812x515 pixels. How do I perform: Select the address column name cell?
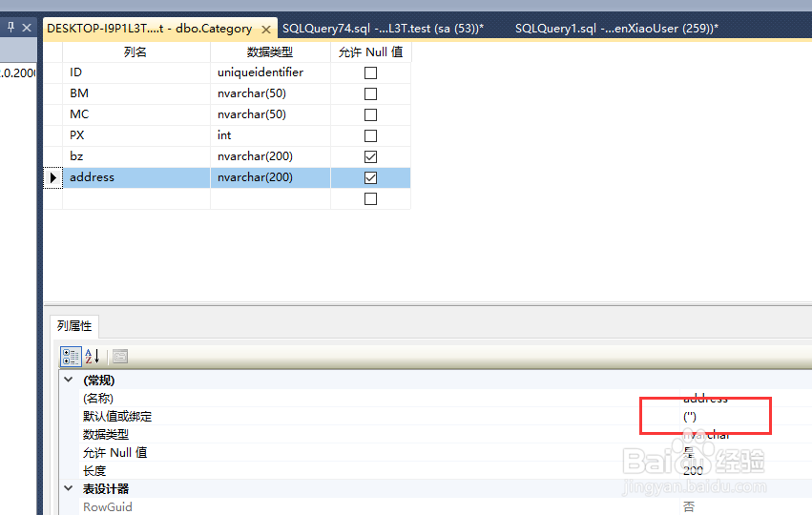pyautogui.click(x=136, y=177)
